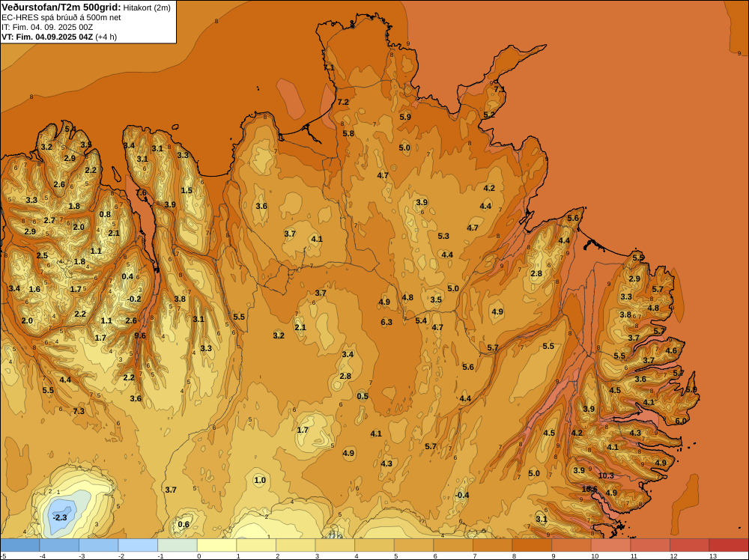Click the 12 label on the legend

pyautogui.click(x=674, y=556)
